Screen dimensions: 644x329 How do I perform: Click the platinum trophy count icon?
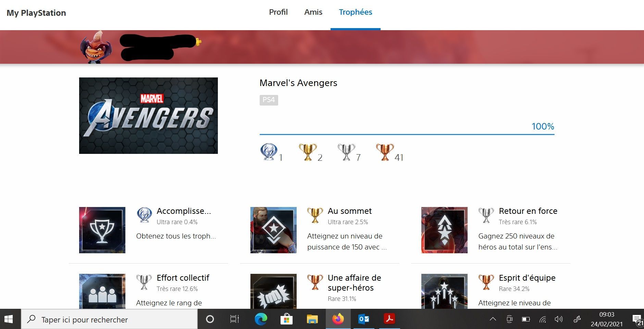[269, 152]
